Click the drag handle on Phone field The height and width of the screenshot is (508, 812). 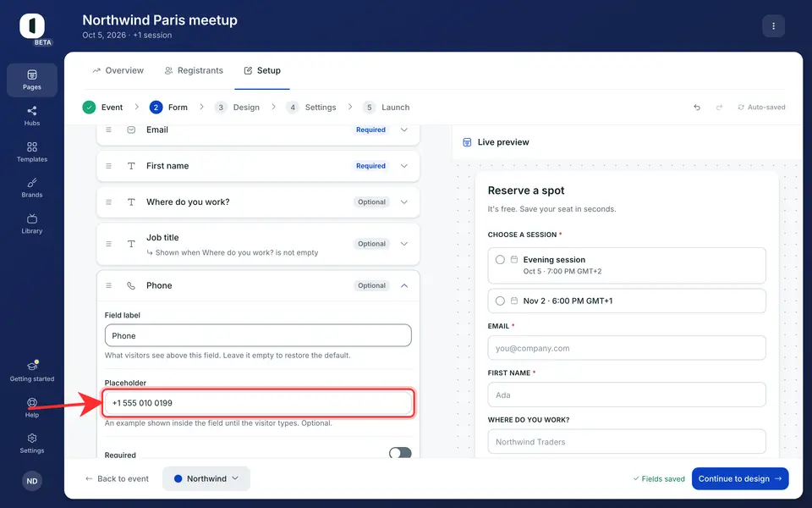[x=109, y=285]
